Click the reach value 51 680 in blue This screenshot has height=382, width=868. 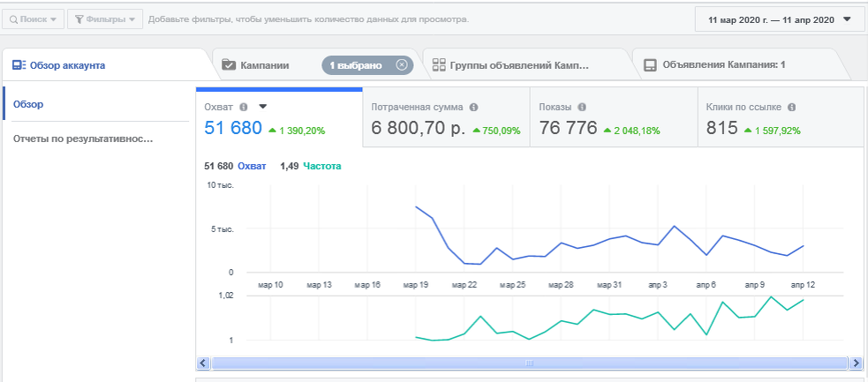[x=233, y=128]
